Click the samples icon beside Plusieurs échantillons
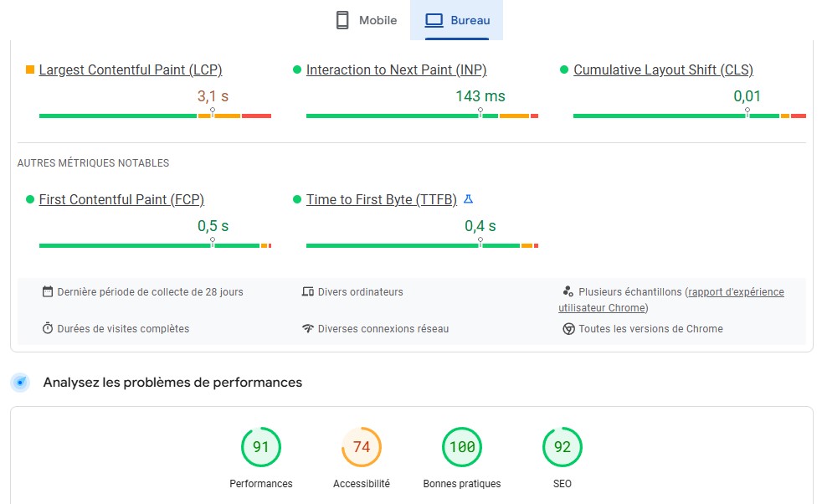Viewport: 822px width, 504px height. [568, 291]
